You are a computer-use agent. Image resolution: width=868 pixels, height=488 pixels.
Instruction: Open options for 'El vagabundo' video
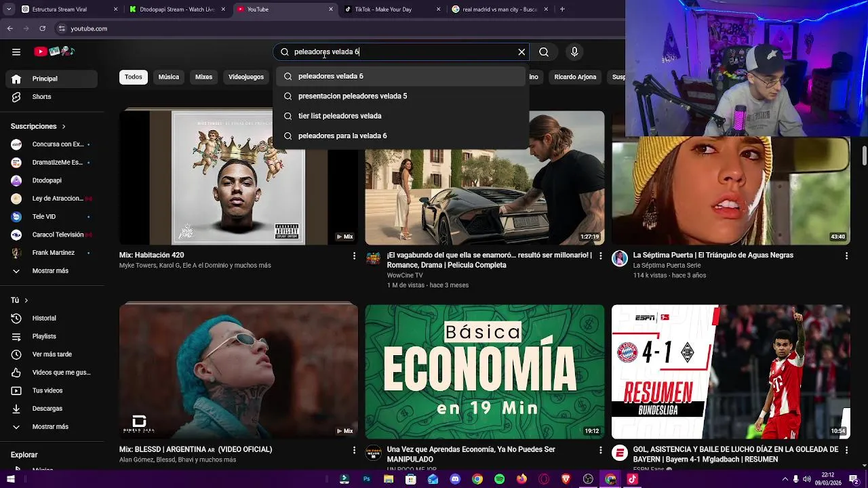[600, 256]
